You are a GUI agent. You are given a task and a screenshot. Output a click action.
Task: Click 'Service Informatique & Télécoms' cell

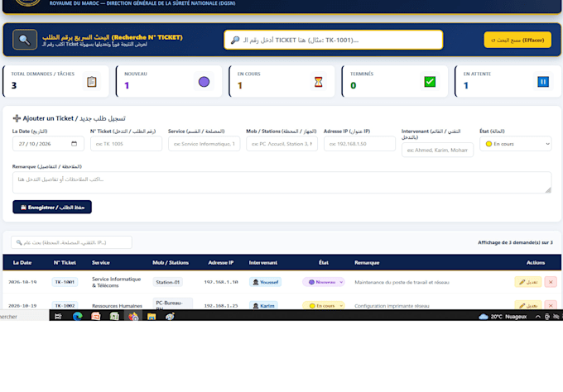pyautogui.click(x=117, y=282)
